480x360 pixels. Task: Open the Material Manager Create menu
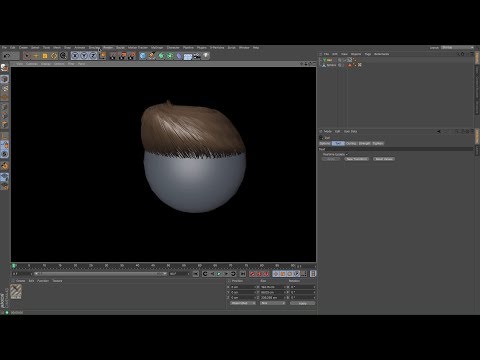point(21,281)
